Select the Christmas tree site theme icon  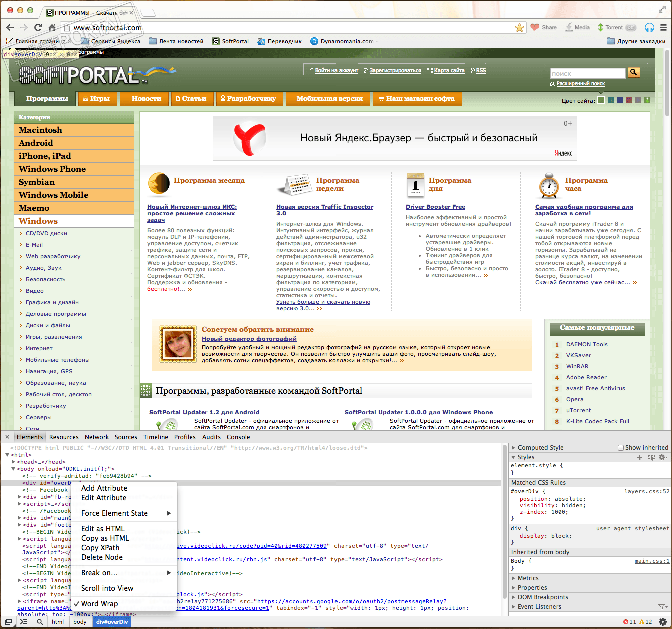pos(647,100)
